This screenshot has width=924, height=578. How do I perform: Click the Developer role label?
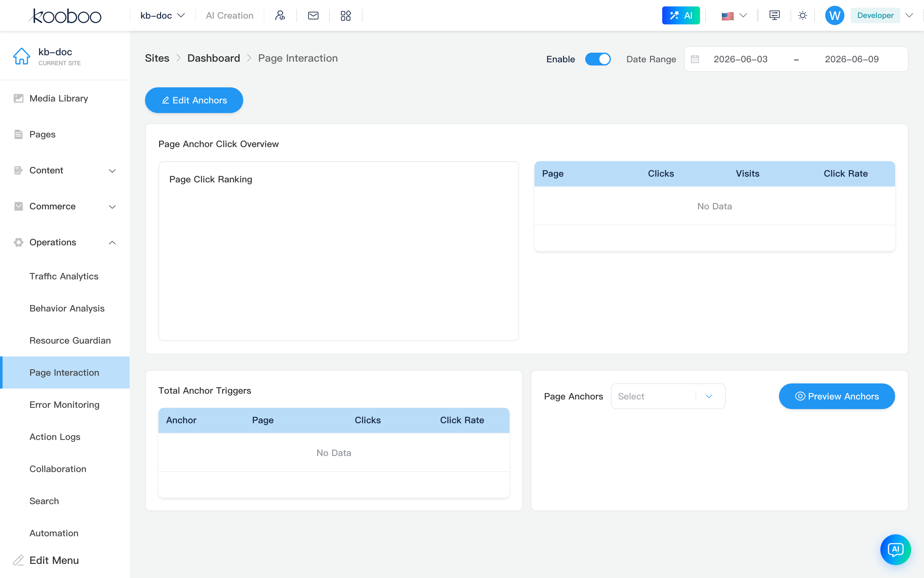click(875, 16)
